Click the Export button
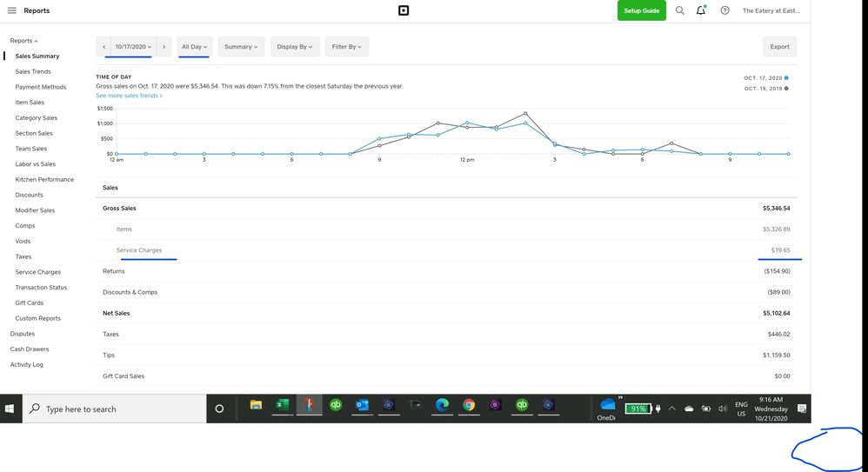 pyautogui.click(x=779, y=47)
